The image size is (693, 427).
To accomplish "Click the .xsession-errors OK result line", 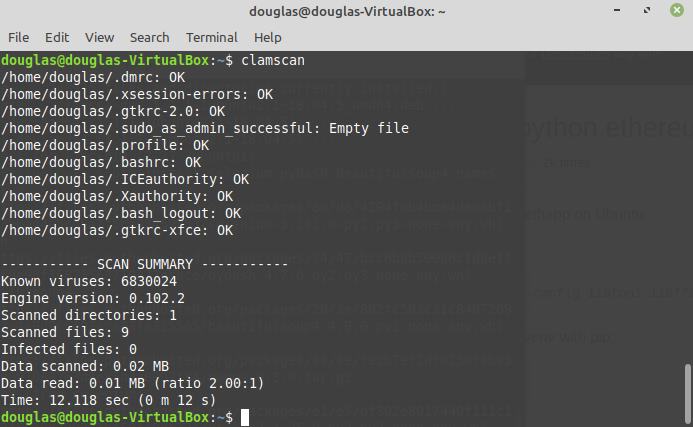I will click(x=137, y=94).
